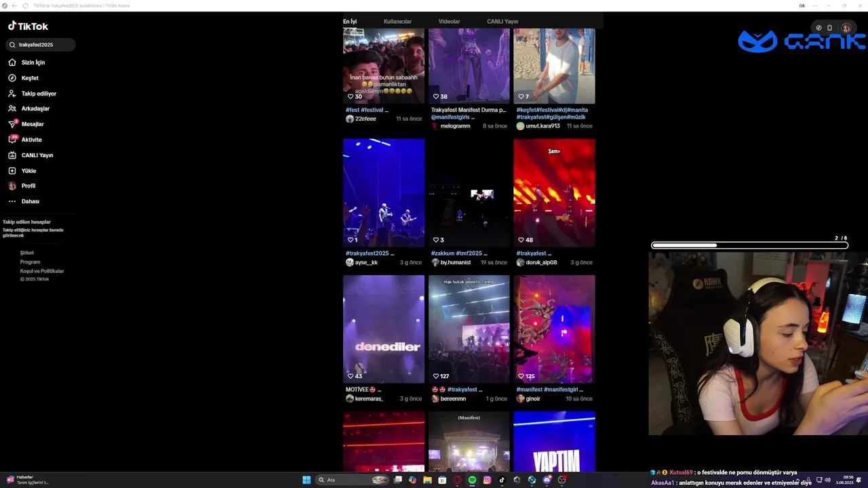Image resolution: width=868 pixels, height=488 pixels.
Task: Open CANLI Yayın in the sidebar
Action: click(31, 155)
